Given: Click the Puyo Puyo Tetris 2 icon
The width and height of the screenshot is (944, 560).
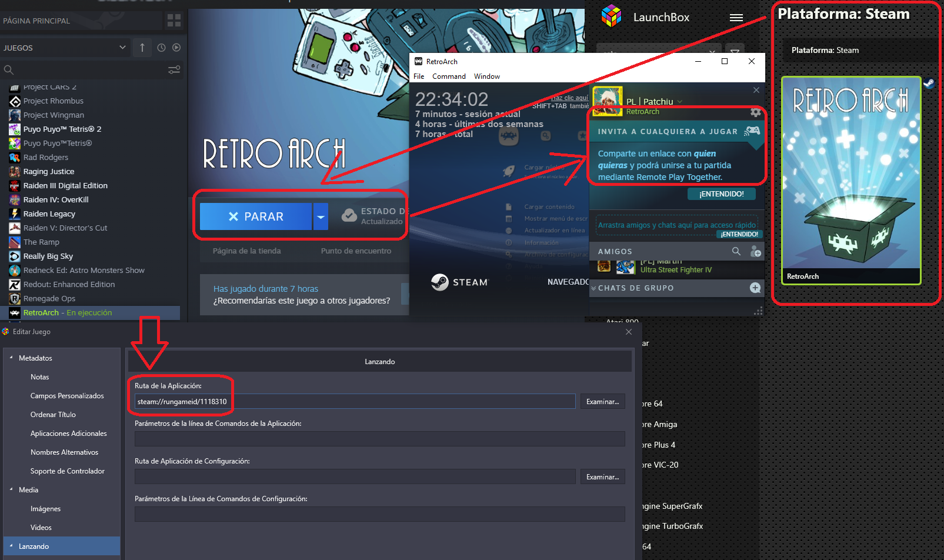Looking at the screenshot, I should pyautogui.click(x=15, y=129).
